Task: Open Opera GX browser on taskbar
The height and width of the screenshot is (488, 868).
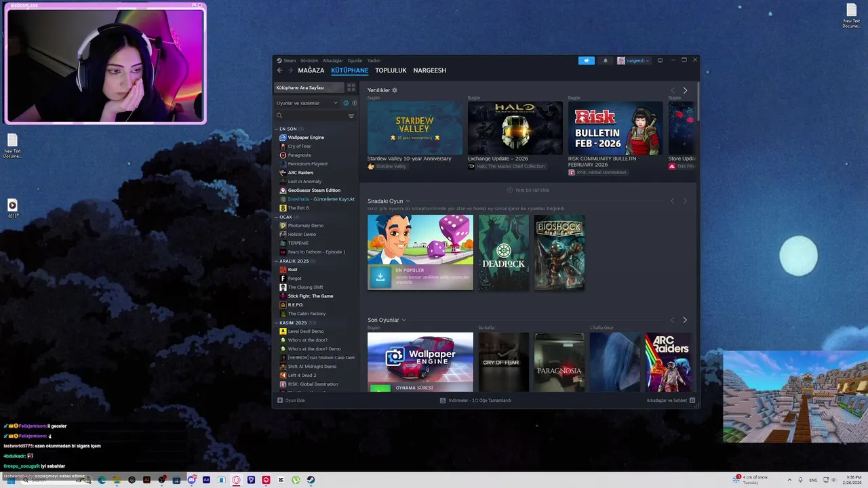Action: click(x=236, y=480)
